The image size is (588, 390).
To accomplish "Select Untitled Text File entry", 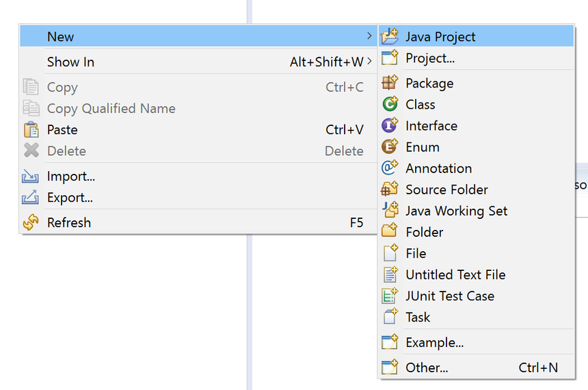I will click(455, 274).
